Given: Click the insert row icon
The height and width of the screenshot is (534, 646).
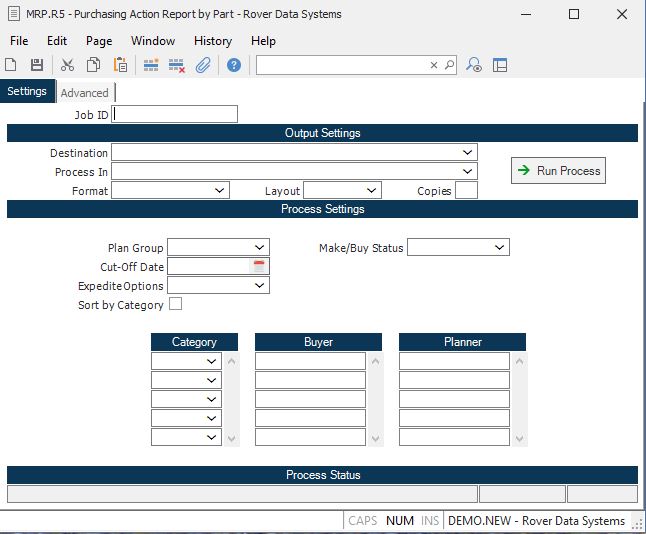Looking at the screenshot, I should point(151,65).
